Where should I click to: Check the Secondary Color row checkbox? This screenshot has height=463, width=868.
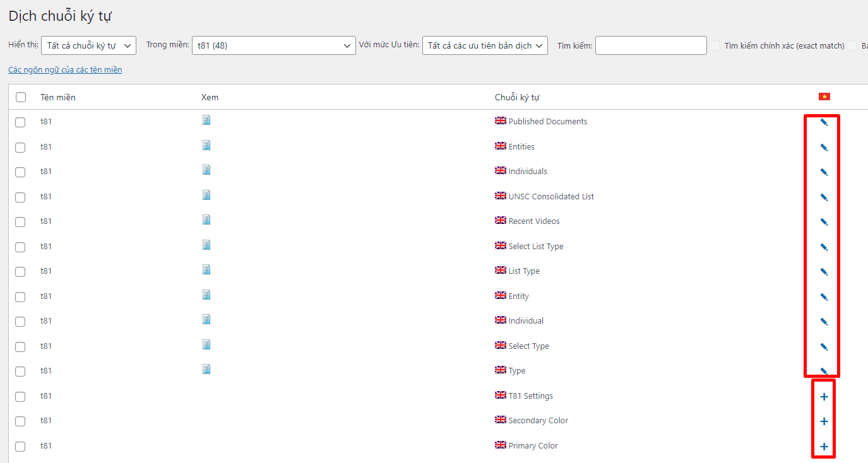point(20,421)
